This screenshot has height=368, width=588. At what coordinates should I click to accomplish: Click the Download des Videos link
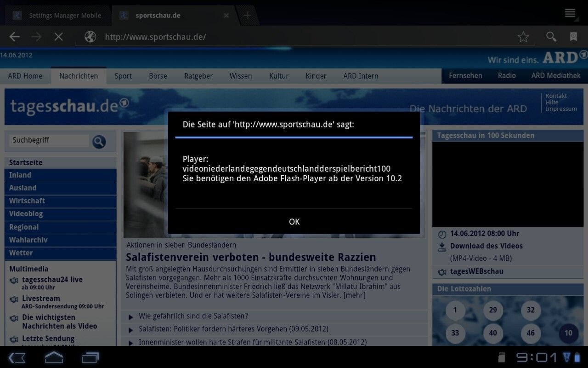(486, 246)
